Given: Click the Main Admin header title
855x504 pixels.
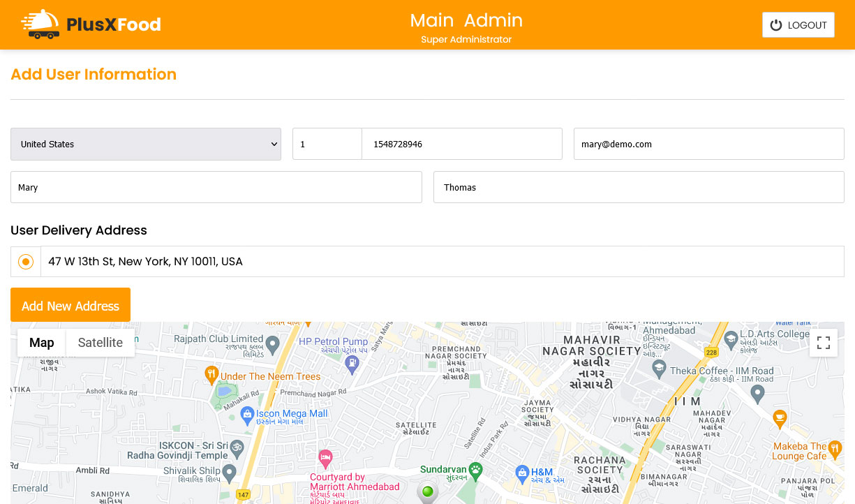Looking at the screenshot, I should 466,20.
